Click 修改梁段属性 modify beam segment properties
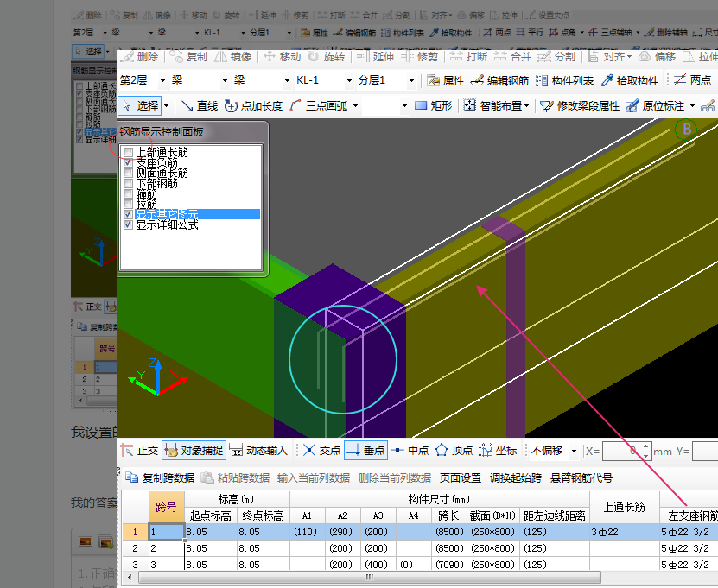 pyautogui.click(x=580, y=106)
